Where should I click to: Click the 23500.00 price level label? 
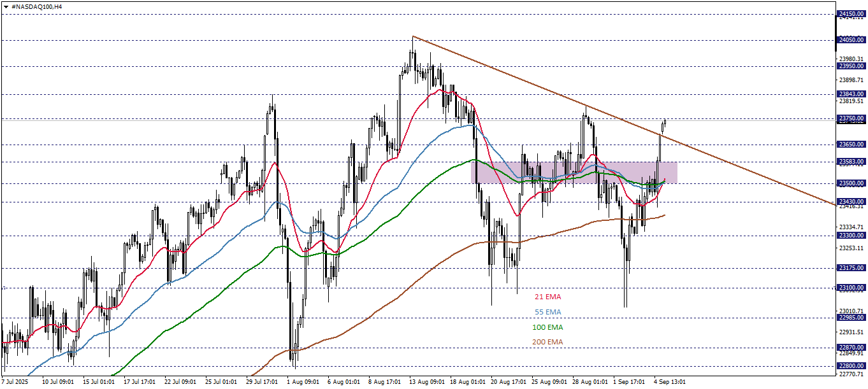(x=851, y=183)
